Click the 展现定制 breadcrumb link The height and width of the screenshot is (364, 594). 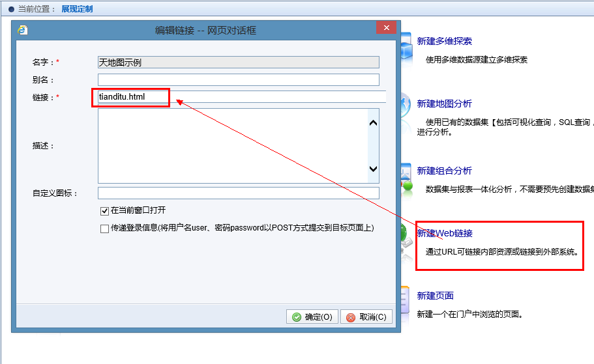coord(77,9)
